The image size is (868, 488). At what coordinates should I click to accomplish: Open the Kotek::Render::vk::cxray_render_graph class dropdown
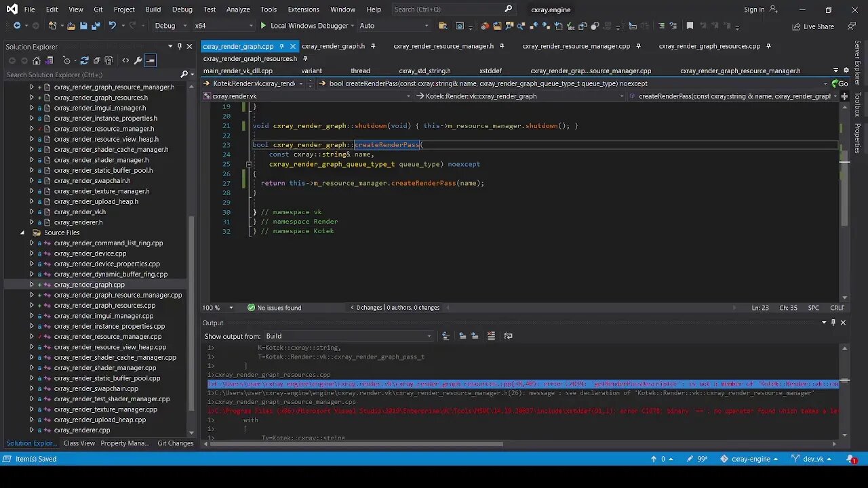coord(520,96)
